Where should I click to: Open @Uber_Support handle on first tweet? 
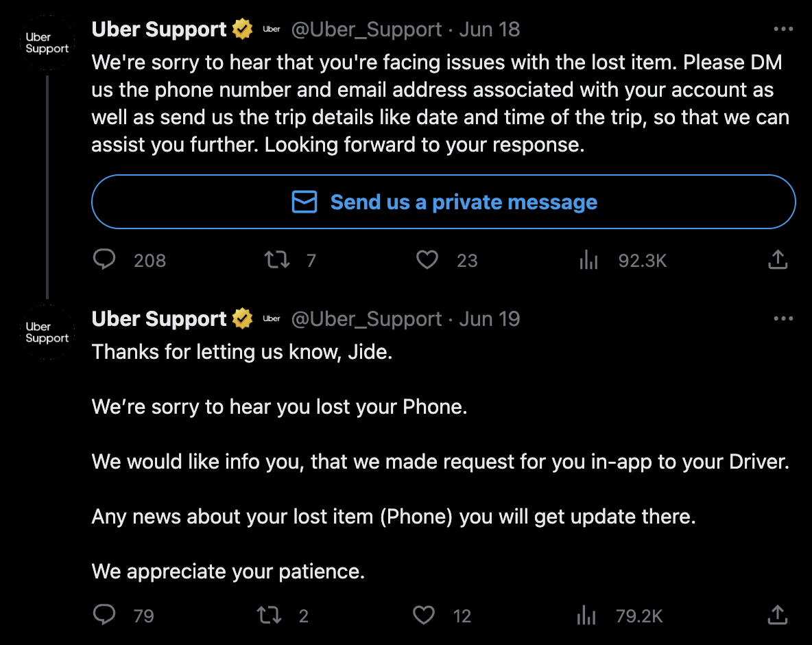(366, 30)
